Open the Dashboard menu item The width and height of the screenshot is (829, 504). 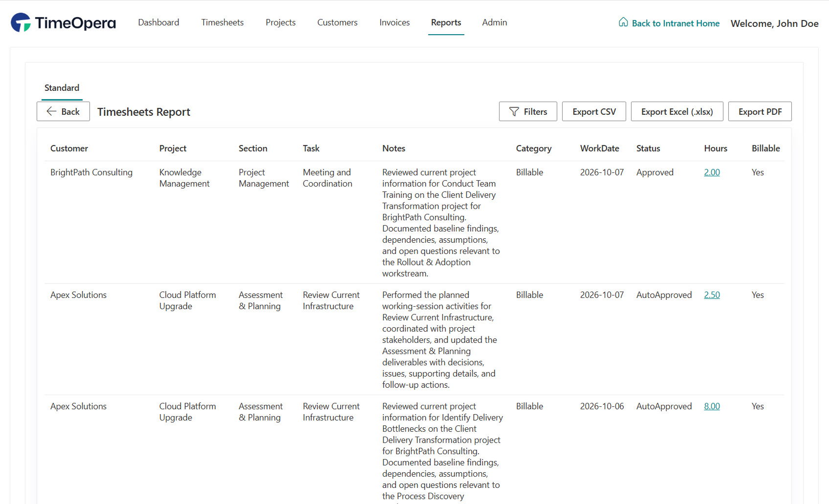pyautogui.click(x=158, y=22)
